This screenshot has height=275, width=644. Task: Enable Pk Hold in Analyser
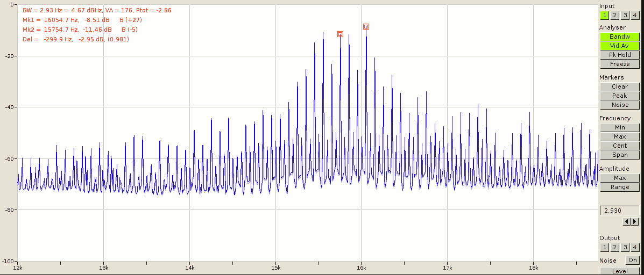(619, 55)
